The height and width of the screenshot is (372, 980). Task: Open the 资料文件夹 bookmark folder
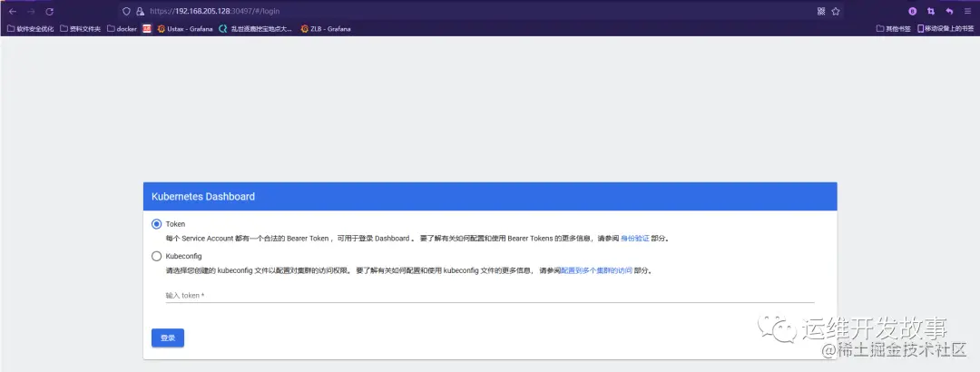(x=80, y=29)
